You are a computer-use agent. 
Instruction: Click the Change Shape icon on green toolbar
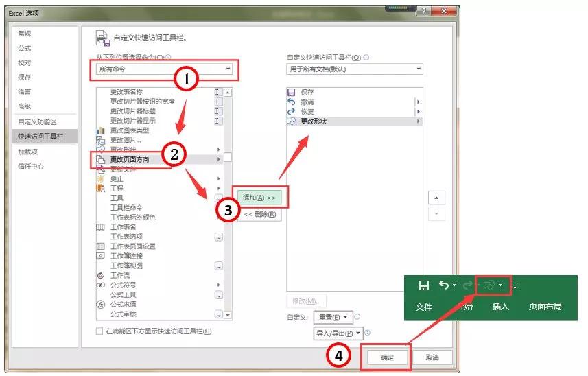click(x=489, y=285)
